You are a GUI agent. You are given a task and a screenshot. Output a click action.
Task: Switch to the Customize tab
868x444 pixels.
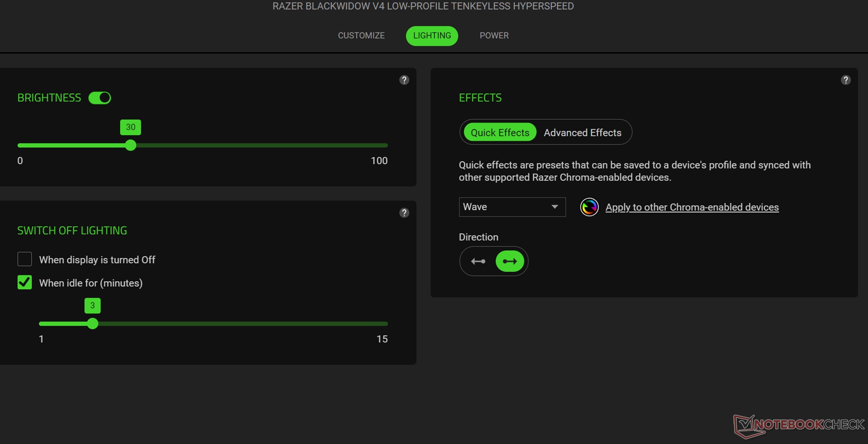[x=361, y=36]
